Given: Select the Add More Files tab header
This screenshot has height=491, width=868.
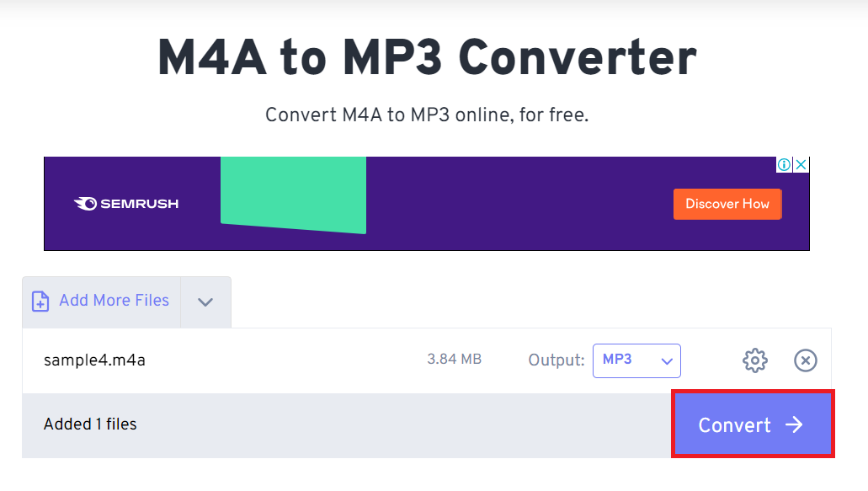Looking at the screenshot, I should 114,301.
